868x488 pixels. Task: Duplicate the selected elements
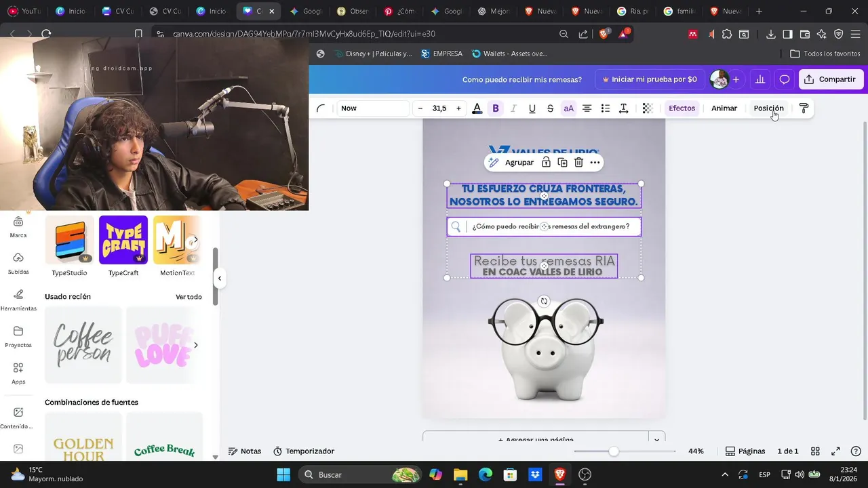point(562,163)
